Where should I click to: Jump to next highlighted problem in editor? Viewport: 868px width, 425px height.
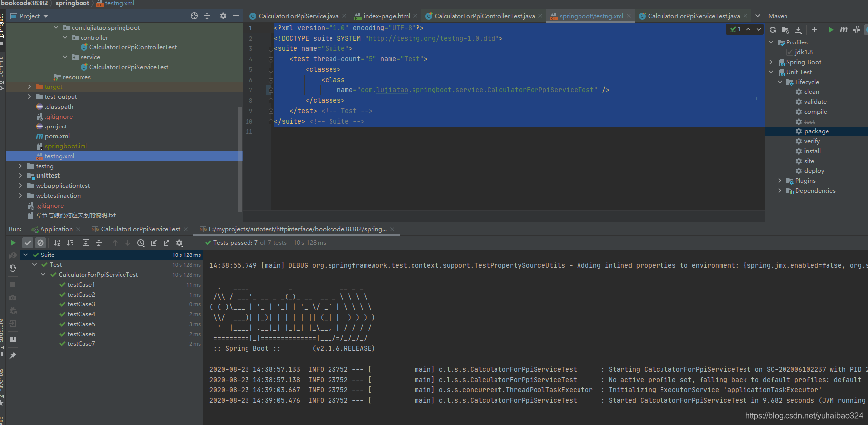759,29
